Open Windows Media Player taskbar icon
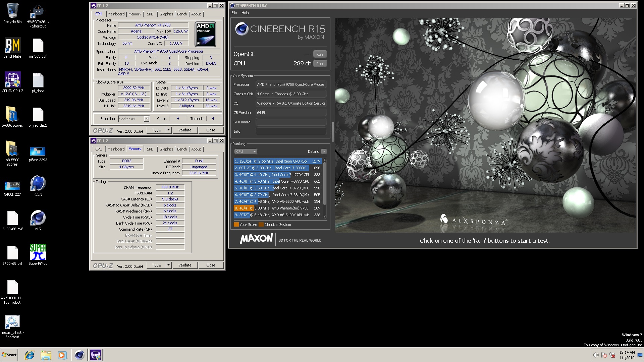This screenshot has height=362, width=644. click(x=62, y=355)
